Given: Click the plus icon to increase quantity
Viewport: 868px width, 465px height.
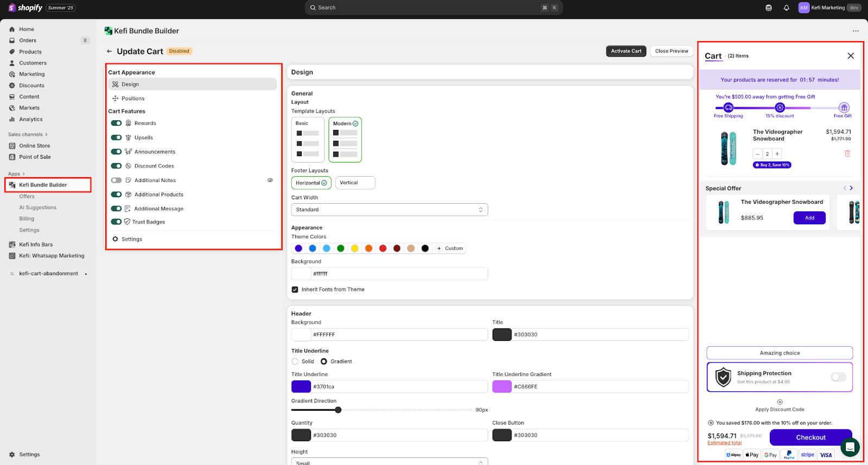Looking at the screenshot, I should (x=777, y=154).
